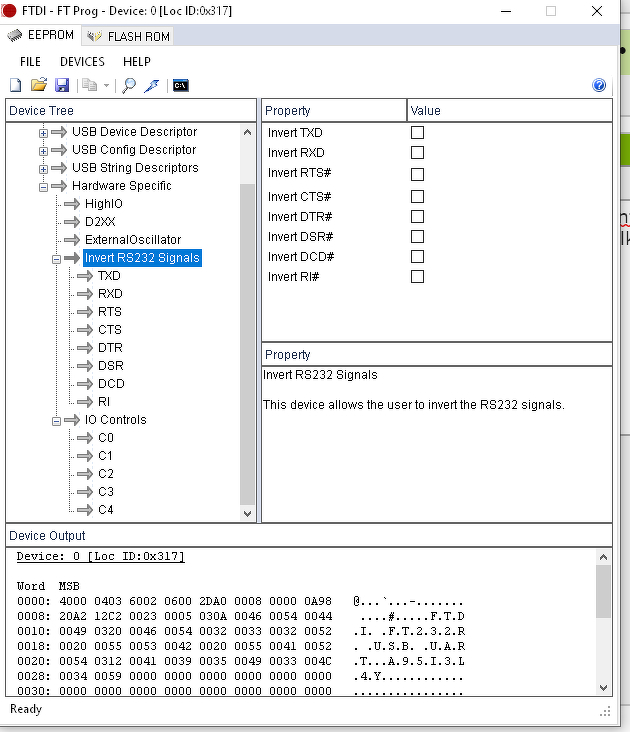Select the RTS tree item
This screenshot has height=732, width=630.
pos(110,312)
